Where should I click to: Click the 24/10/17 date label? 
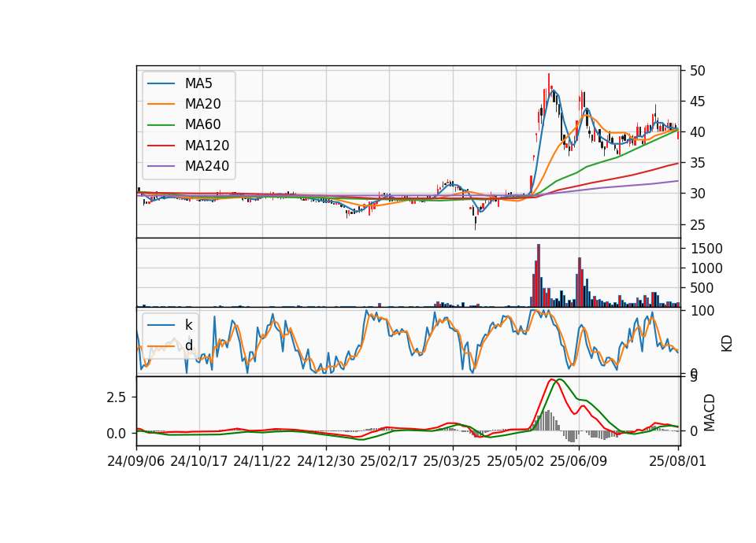(x=198, y=462)
